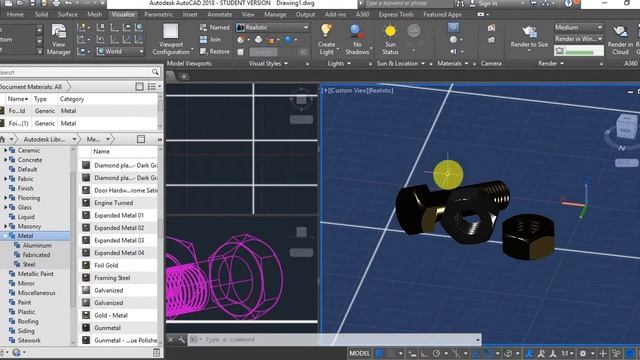Switch to the Mesh tab

[x=95, y=14]
